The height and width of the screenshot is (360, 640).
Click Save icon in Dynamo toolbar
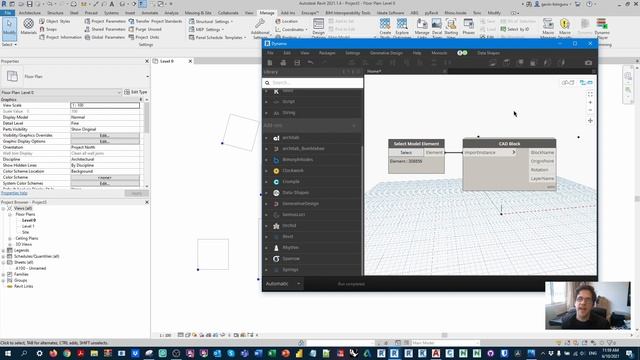tap(297, 62)
